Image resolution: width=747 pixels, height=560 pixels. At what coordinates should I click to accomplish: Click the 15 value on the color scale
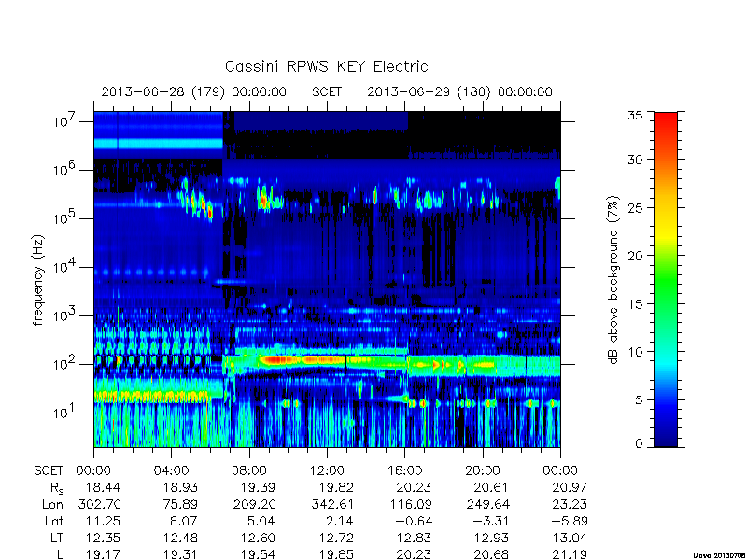(635, 304)
